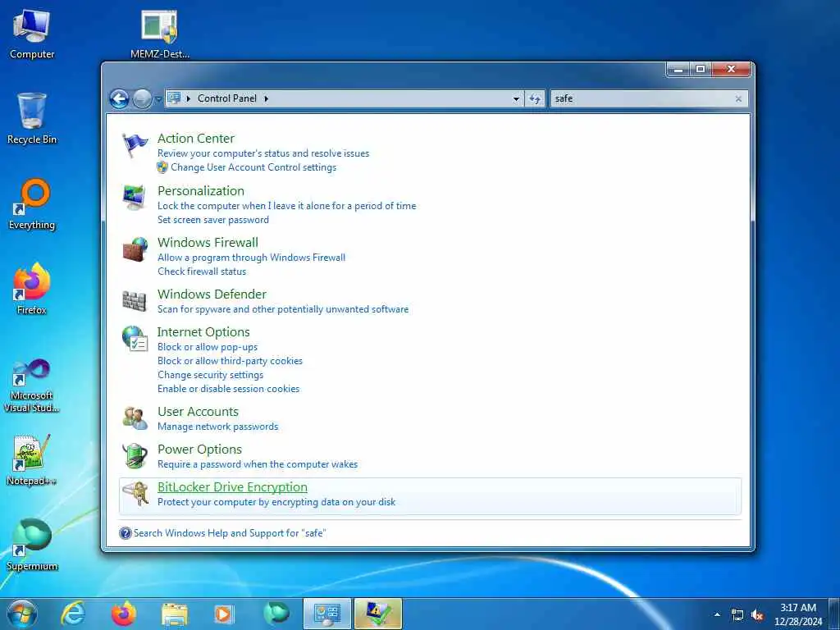This screenshot has height=630, width=840.
Task: Open Supermium from the taskbar
Action: coord(276,614)
